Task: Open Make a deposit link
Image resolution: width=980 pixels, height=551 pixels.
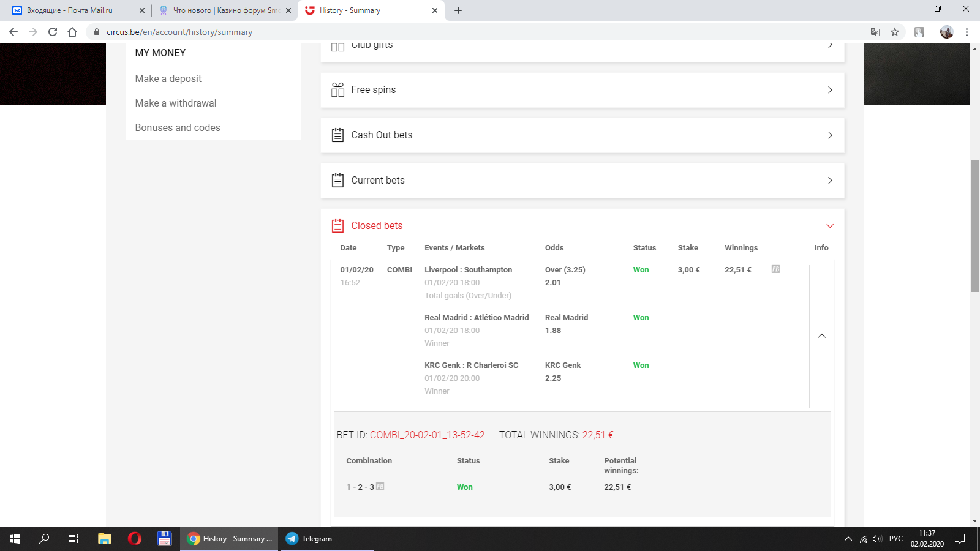Action: (168, 78)
